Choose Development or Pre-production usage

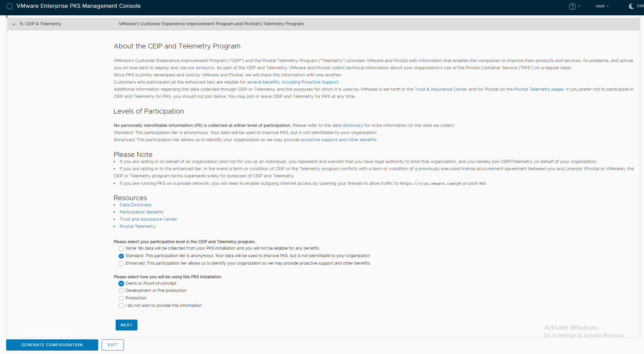click(x=121, y=291)
